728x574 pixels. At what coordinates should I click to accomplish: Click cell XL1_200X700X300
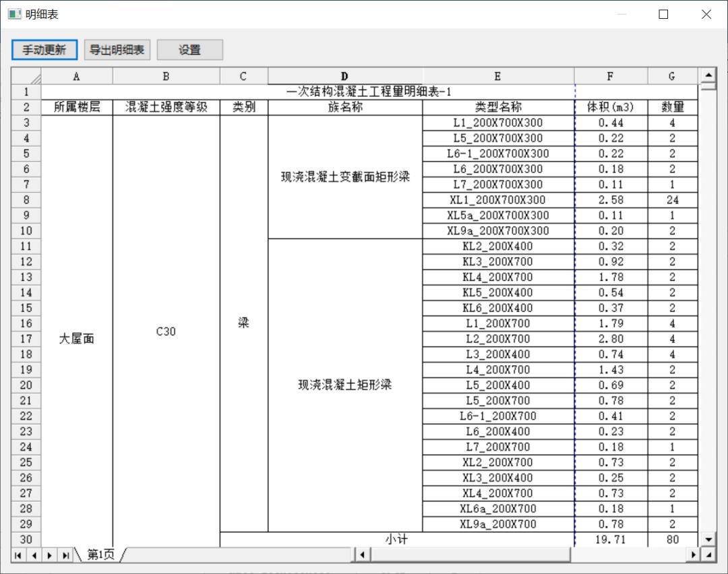[x=498, y=200]
